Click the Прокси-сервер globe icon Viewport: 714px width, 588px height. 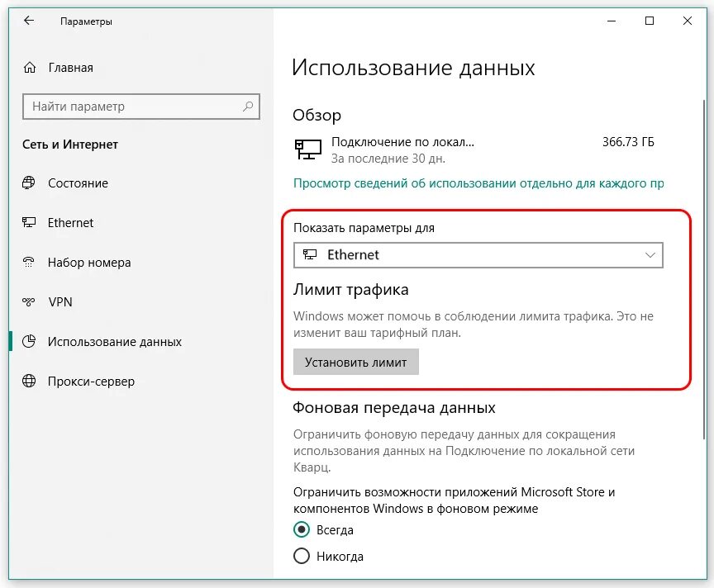coord(29,381)
